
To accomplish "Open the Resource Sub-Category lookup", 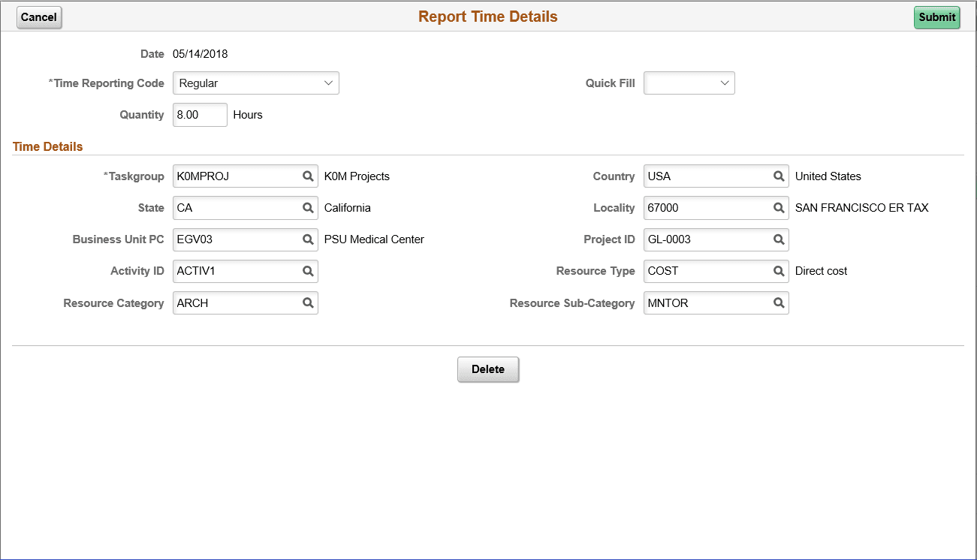I will [x=779, y=303].
